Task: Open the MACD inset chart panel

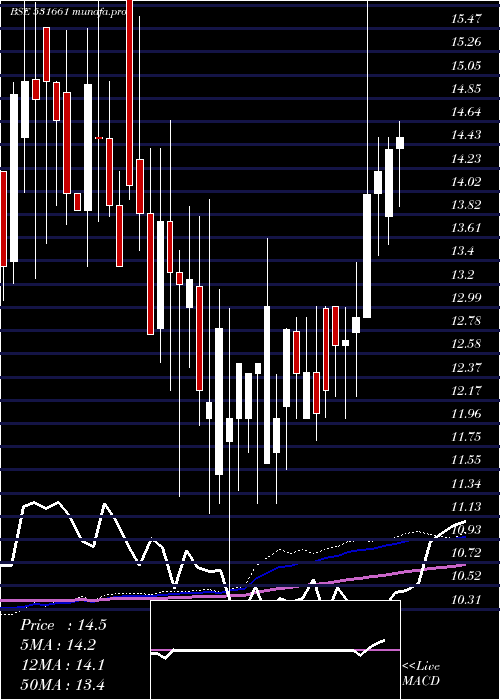Action: click(275, 650)
